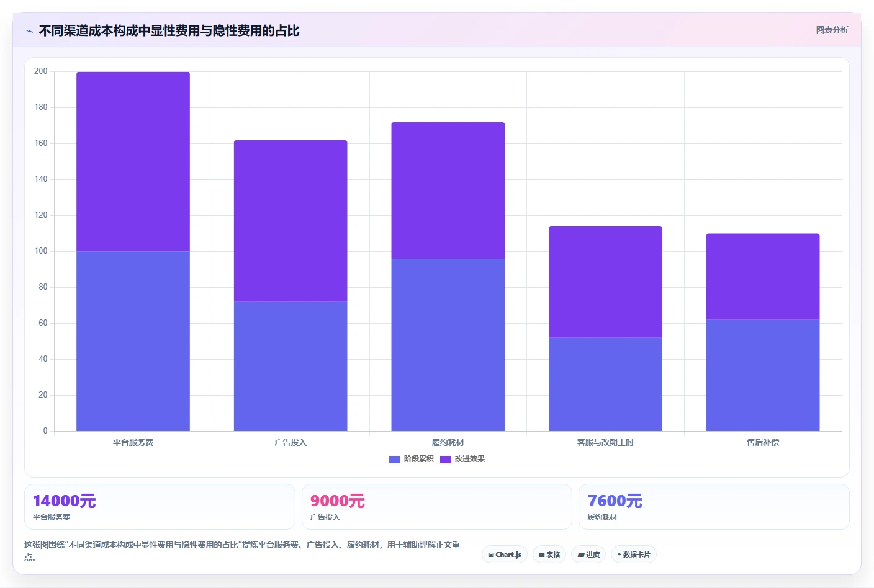Screen dimensions: 874x588
Task: Click the 进度 tag chip
Action: pos(588,555)
